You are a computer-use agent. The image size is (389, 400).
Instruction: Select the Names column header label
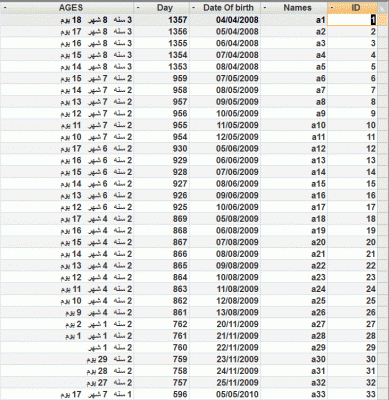297,8
